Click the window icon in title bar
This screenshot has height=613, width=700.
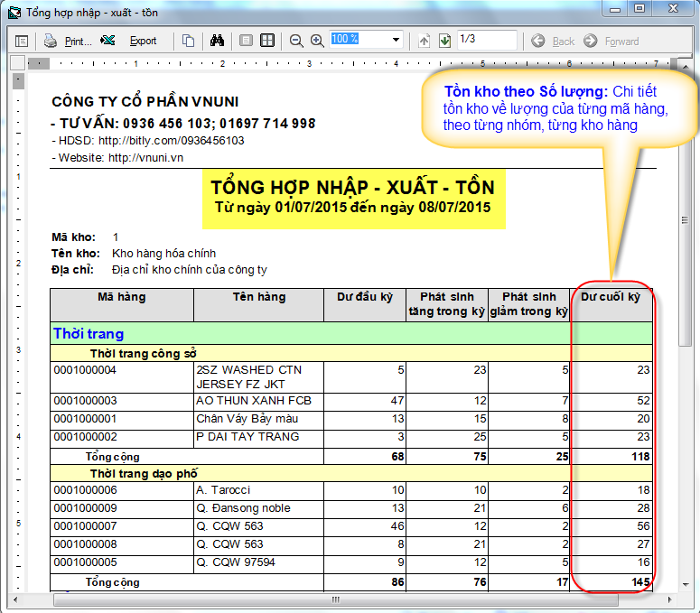coord(13,13)
